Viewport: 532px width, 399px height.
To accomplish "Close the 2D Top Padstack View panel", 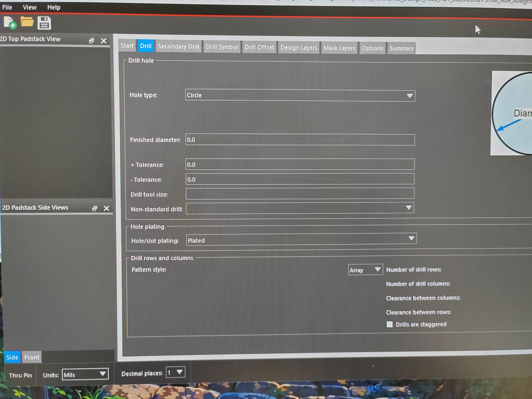I will tap(104, 41).
